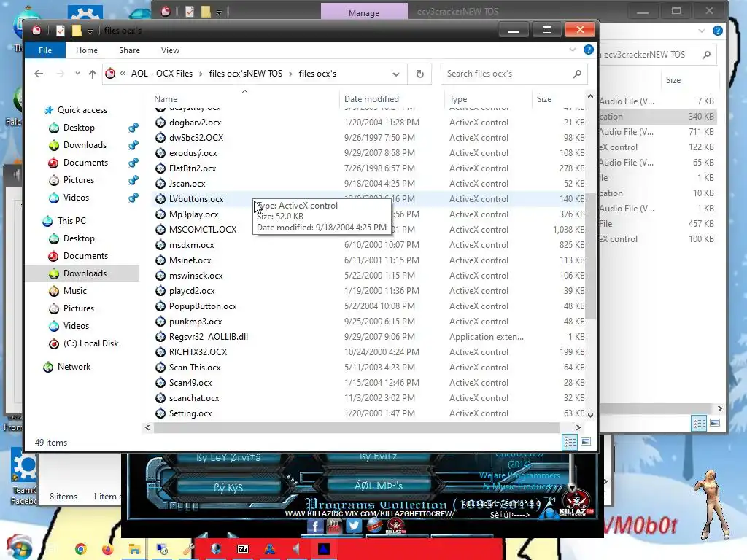Click the Facebook icon in Programs Collection window
Viewport: 747px width, 560px height.
point(315,526)
